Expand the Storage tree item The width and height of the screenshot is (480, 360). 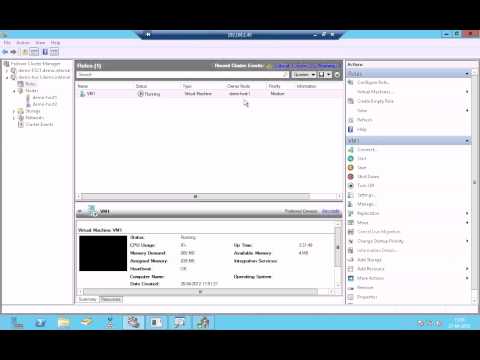[14, 111]
